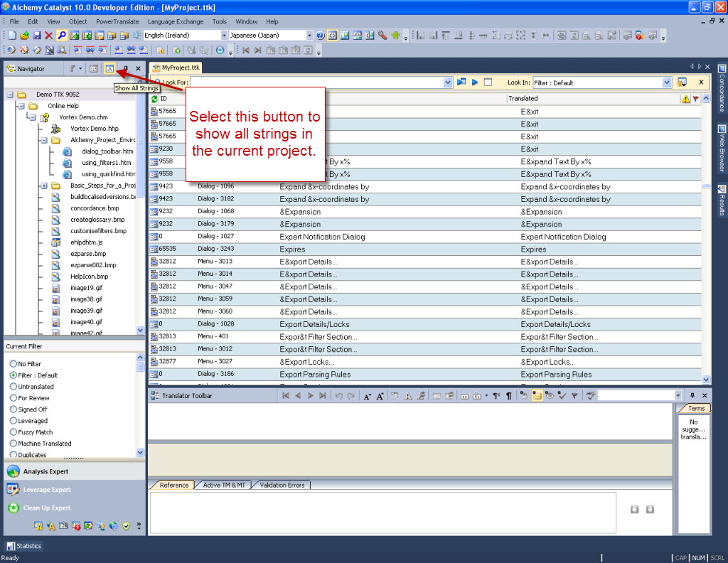Switch to the Active TM & MT tab
728x563 pixels.
point(224,485)
